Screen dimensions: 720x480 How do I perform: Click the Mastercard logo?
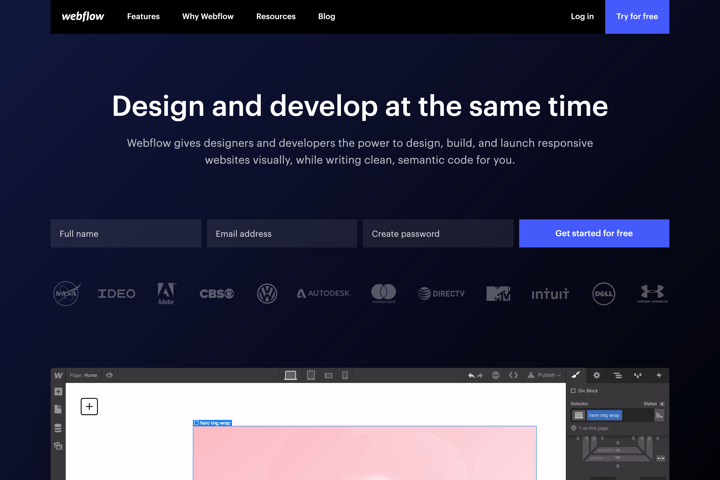point(383,293)
